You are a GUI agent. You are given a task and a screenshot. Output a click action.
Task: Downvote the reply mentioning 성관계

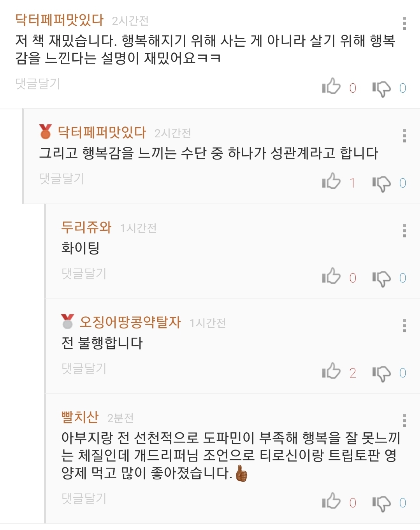(x=381, y=183)
